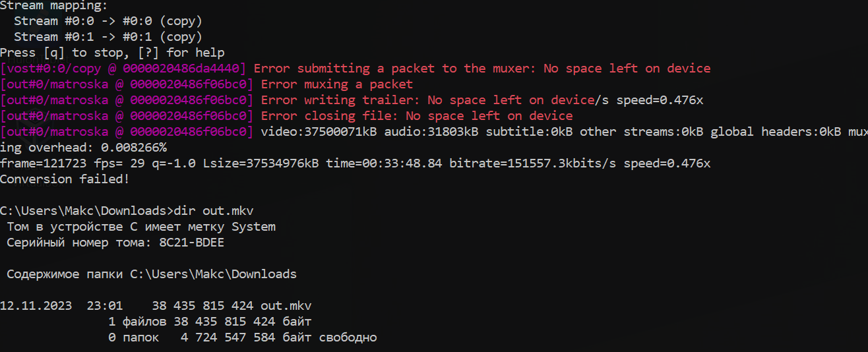Click the 'Stream mapping:' header line
The width and height of the screenshot is (868, 352).
tap(54, 5)
